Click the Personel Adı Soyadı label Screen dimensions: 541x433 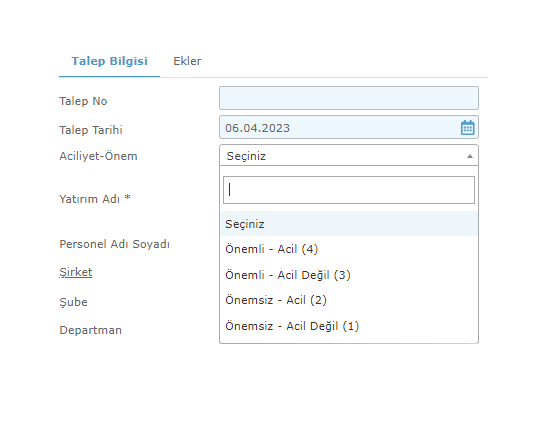tap(115, 244)
